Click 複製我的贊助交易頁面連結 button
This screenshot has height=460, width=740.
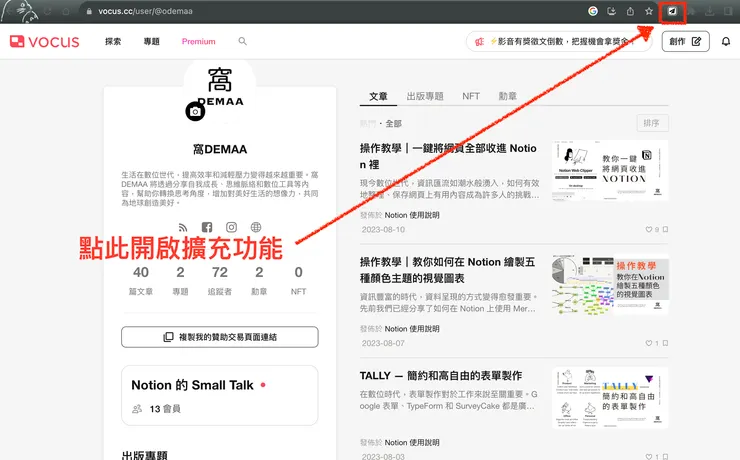(x=220, y=337)
